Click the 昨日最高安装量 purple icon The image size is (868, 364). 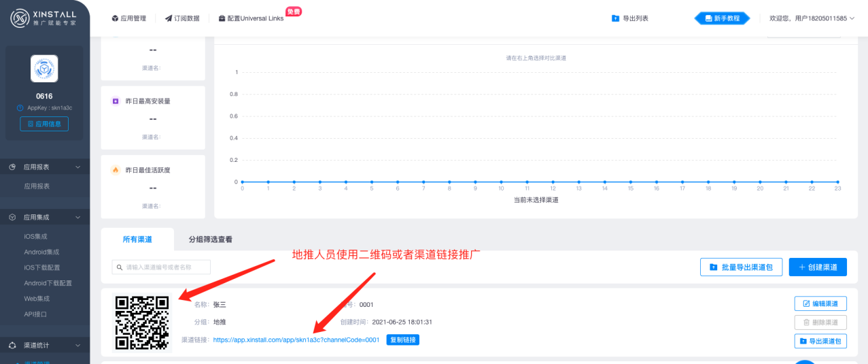116,101
